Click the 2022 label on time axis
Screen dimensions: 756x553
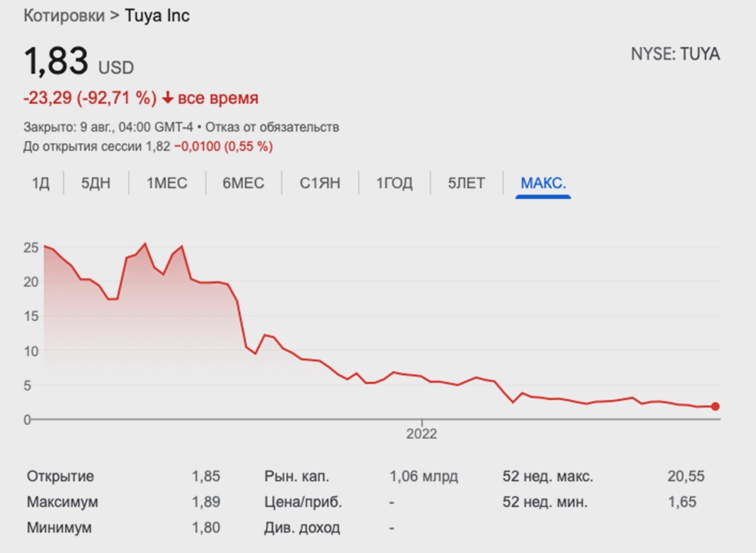click(421, 434)
